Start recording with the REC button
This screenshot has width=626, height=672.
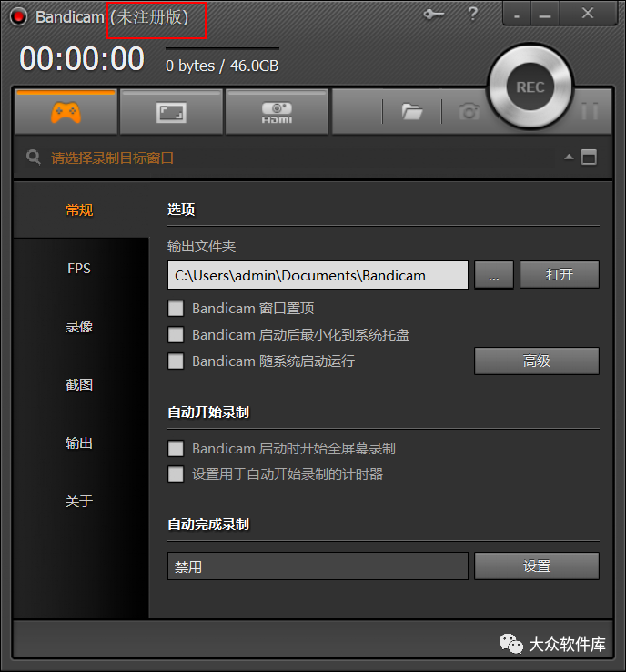click(x=530, y=87)
